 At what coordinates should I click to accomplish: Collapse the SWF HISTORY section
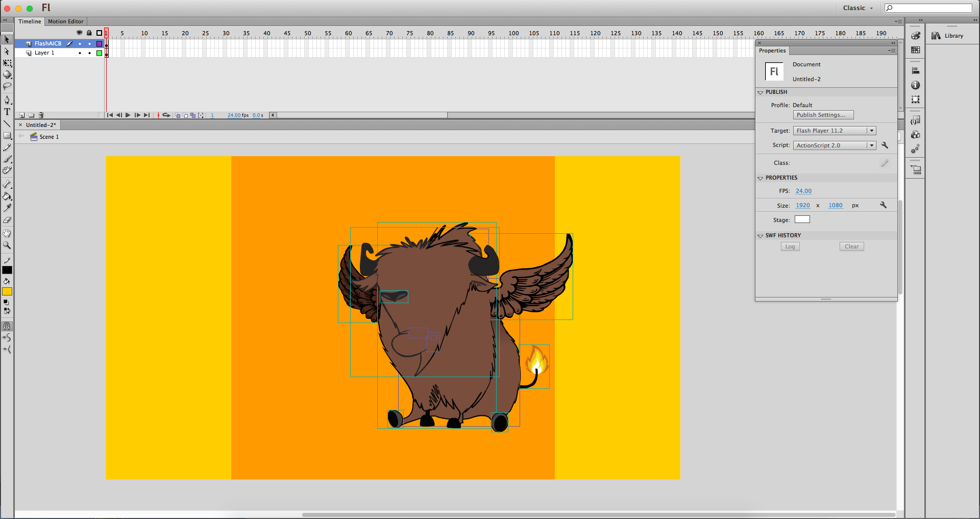tap(761, 236)
